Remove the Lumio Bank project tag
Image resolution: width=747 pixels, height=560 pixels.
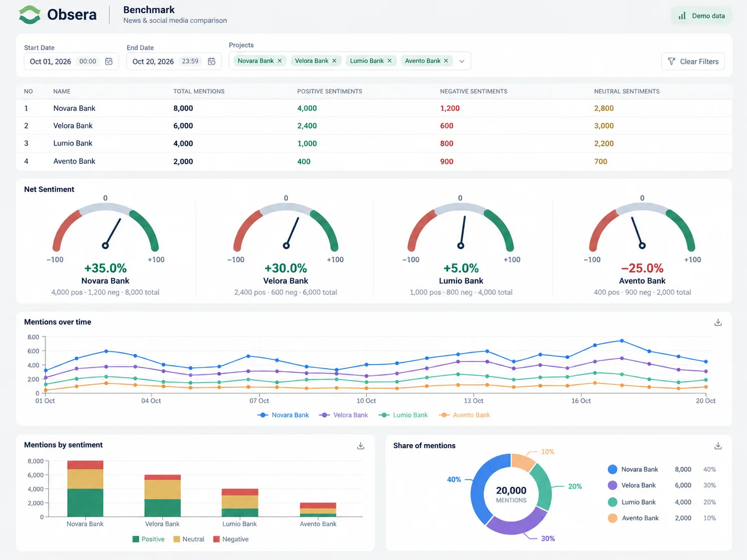[x=389, y=61]
